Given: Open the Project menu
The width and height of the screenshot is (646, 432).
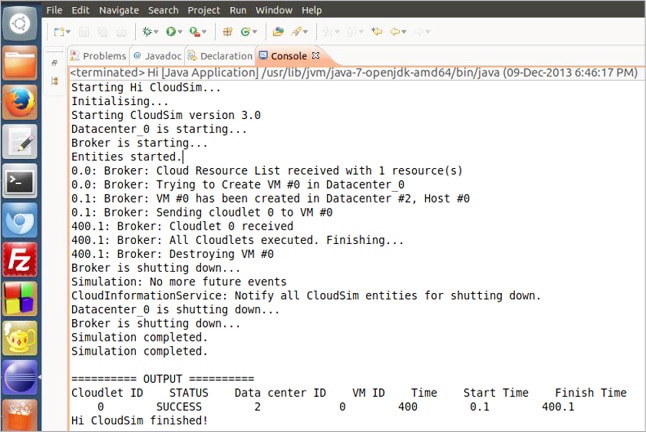Looking at the screenshot, I should click(x=203, y=10).
